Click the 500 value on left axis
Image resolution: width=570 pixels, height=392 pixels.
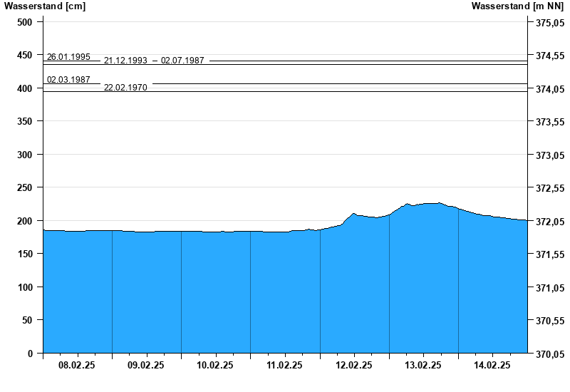pos(25,22)
